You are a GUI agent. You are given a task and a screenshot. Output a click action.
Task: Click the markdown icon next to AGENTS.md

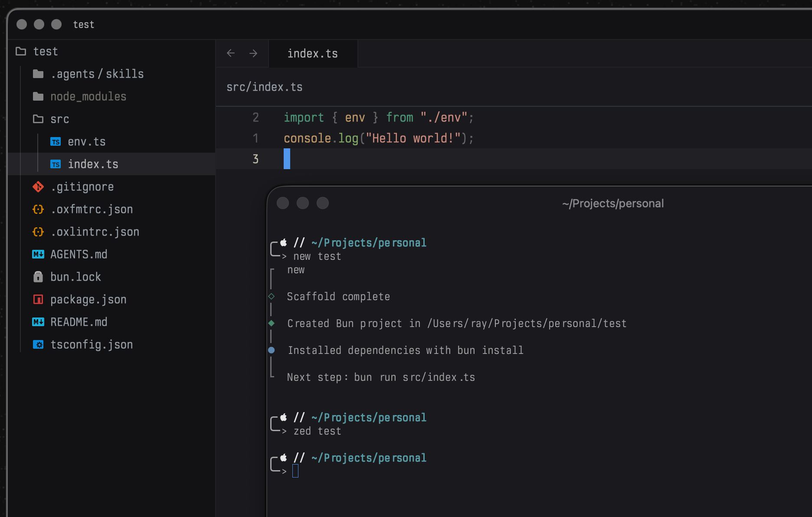click(x=38, y=255)
